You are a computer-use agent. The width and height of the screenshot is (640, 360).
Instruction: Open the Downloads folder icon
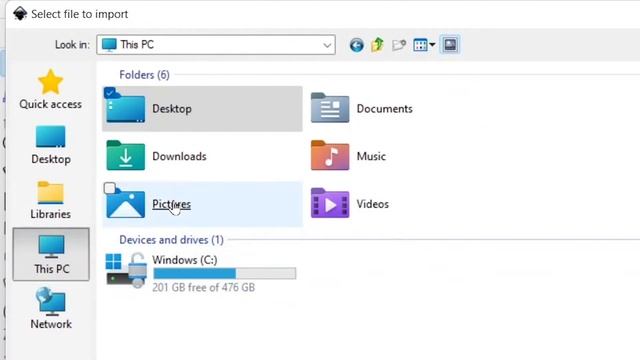point(125,156)
